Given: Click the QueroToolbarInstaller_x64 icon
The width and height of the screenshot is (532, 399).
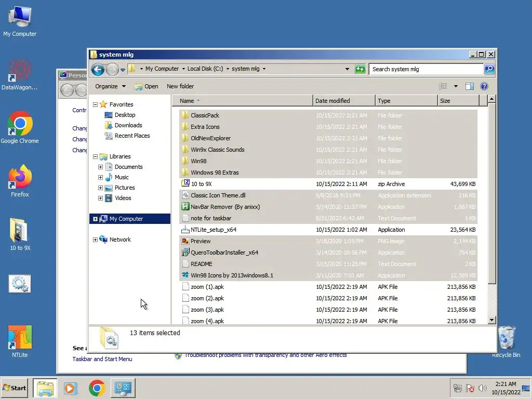Looking at the screenshot, I should click(185, 252).
